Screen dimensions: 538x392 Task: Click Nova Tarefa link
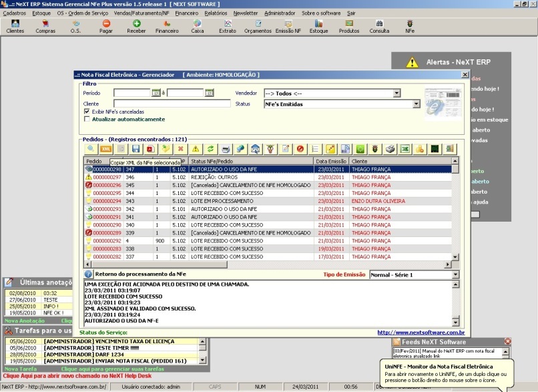(x=21, y=369)
